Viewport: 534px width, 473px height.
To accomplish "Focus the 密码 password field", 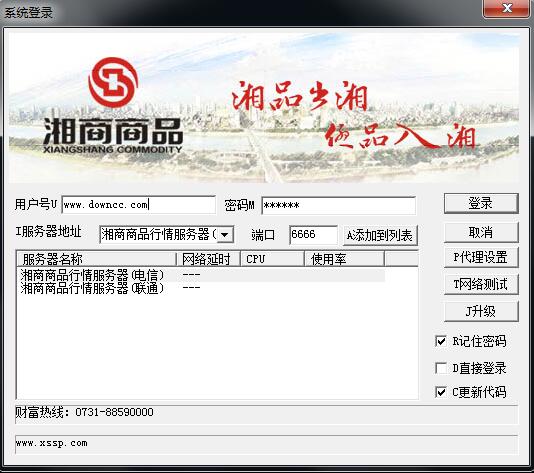I will click(x=338, y=205).
